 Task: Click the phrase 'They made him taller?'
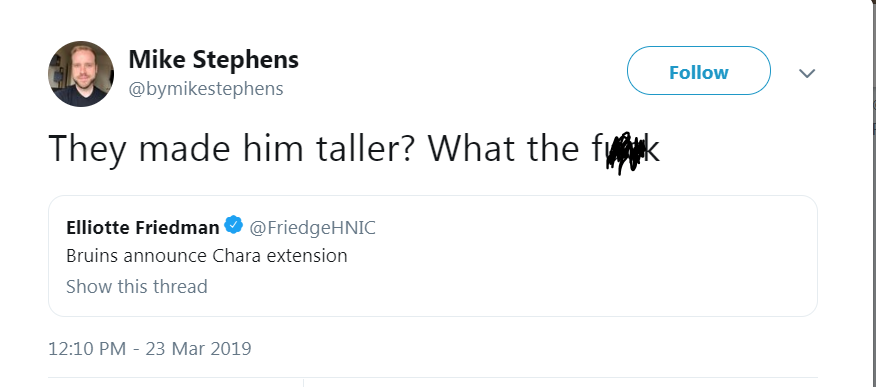(x=231, y=149)
